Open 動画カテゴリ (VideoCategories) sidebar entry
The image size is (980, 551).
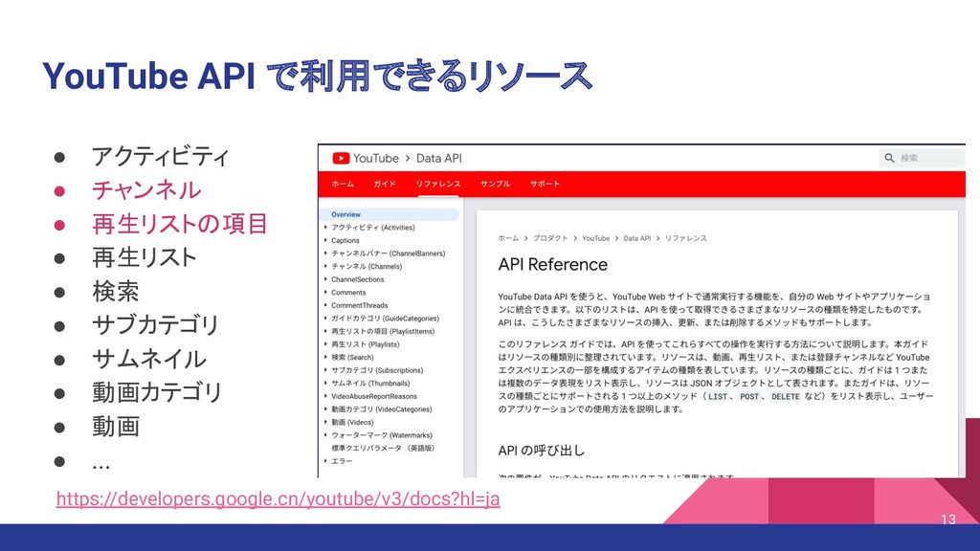(381, 409)
